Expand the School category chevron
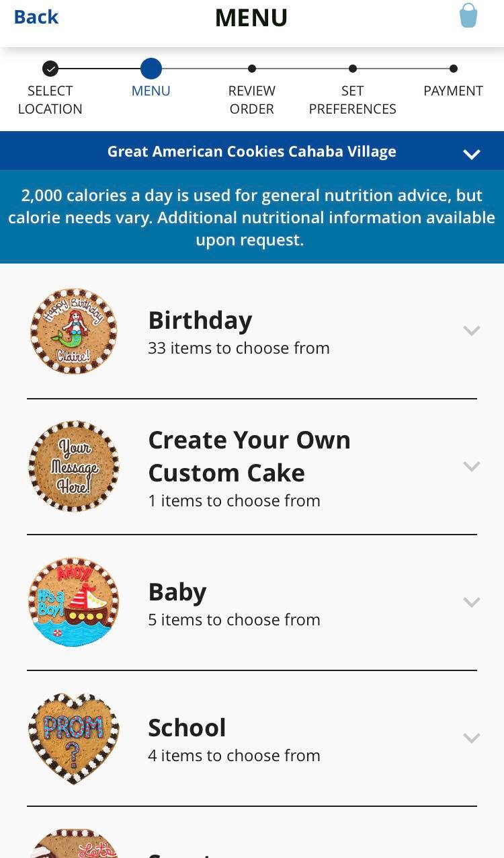This screenshot has height=858, width=504. tap(472, 738)
